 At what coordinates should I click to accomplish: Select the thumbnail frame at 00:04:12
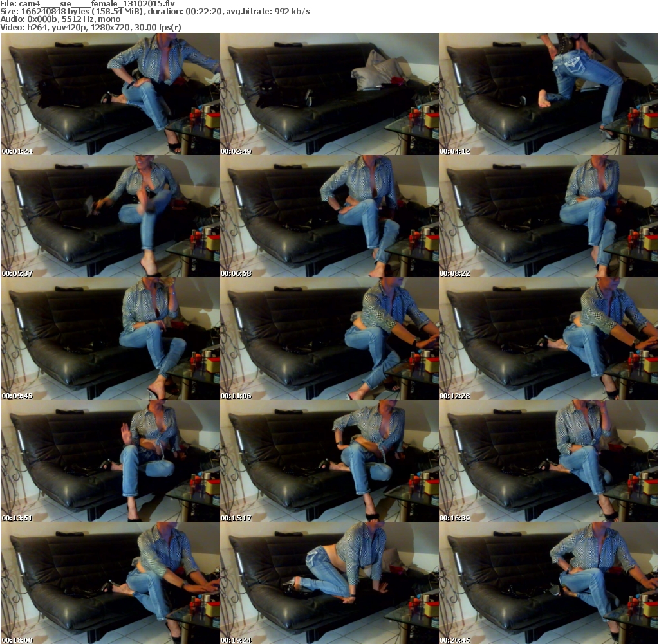pos(548,94)
